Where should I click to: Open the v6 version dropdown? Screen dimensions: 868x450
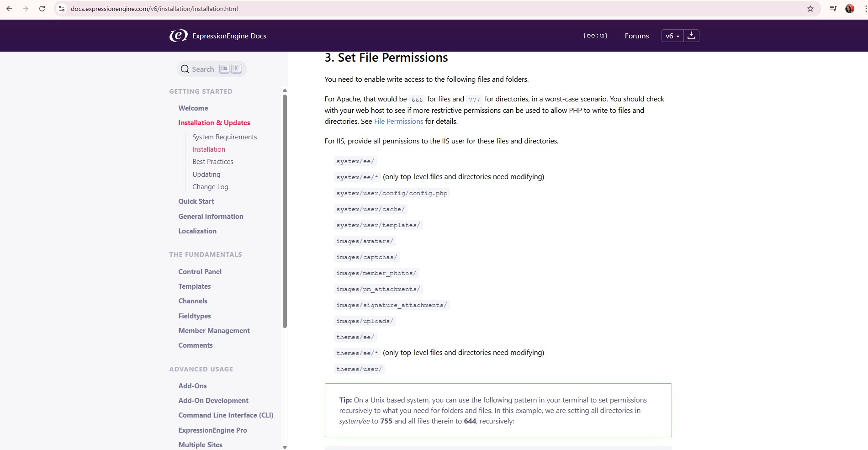click(x=672, y=36)
